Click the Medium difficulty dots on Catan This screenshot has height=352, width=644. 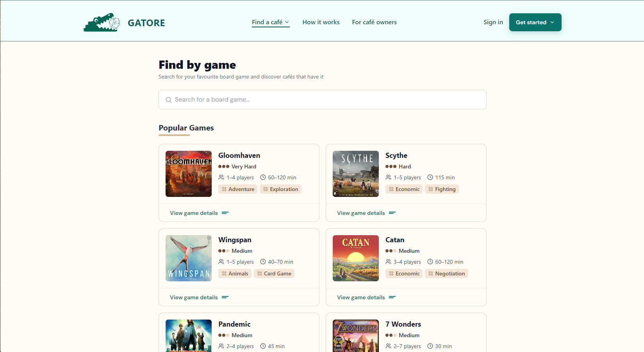[391, 251]
